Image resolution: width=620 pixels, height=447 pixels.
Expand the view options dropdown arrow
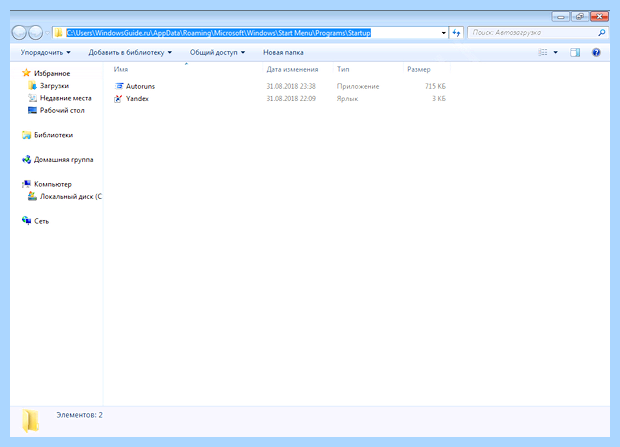(x=556, y=52)
